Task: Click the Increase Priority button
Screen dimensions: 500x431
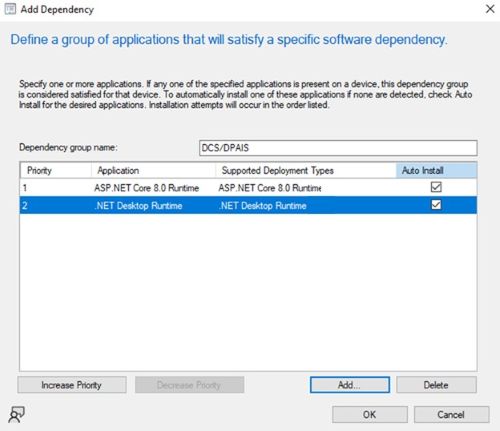Action: [72, 385]
